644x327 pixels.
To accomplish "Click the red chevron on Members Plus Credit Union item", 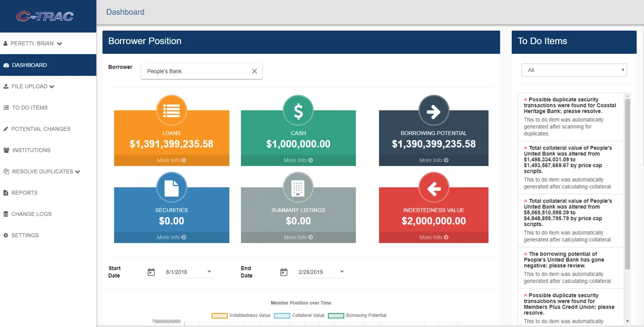I will [x=525, y=295].
